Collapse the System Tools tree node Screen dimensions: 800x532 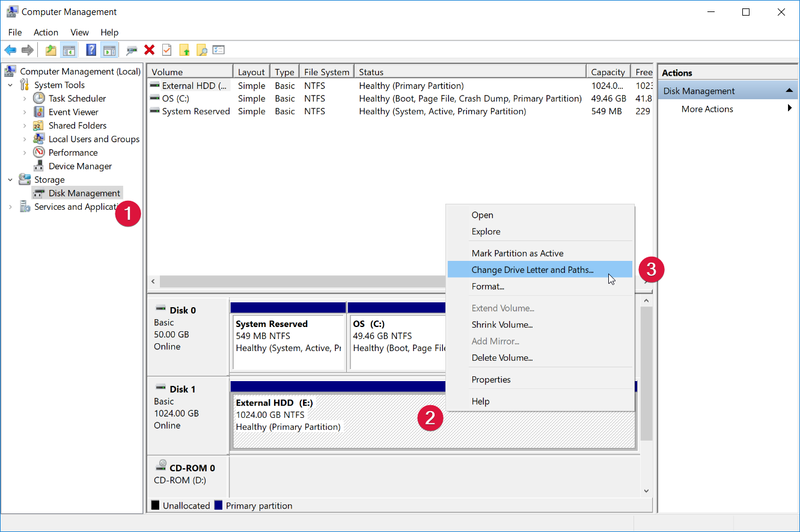point(10,85)
